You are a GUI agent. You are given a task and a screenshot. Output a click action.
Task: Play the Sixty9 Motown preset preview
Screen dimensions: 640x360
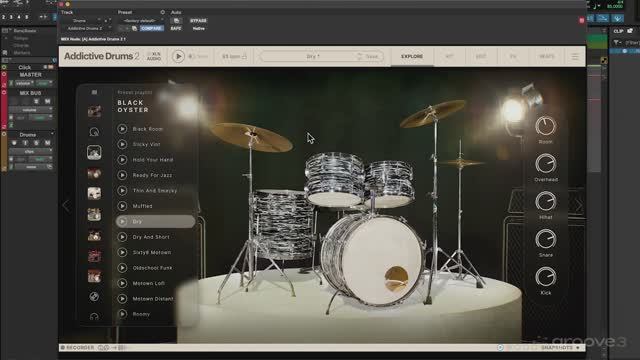click(x=122, y=252)
